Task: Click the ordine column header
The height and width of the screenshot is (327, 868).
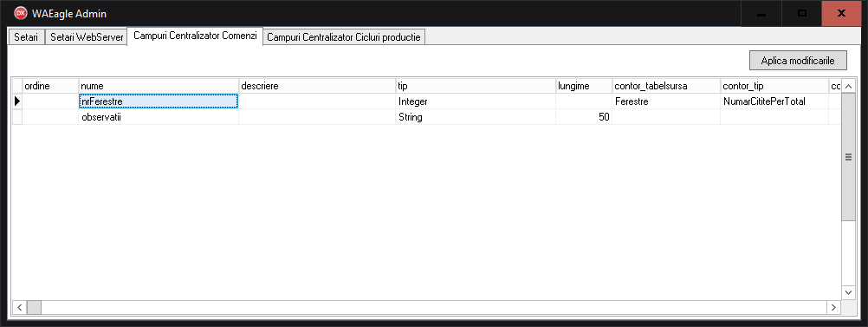Action: coord(50,86)
